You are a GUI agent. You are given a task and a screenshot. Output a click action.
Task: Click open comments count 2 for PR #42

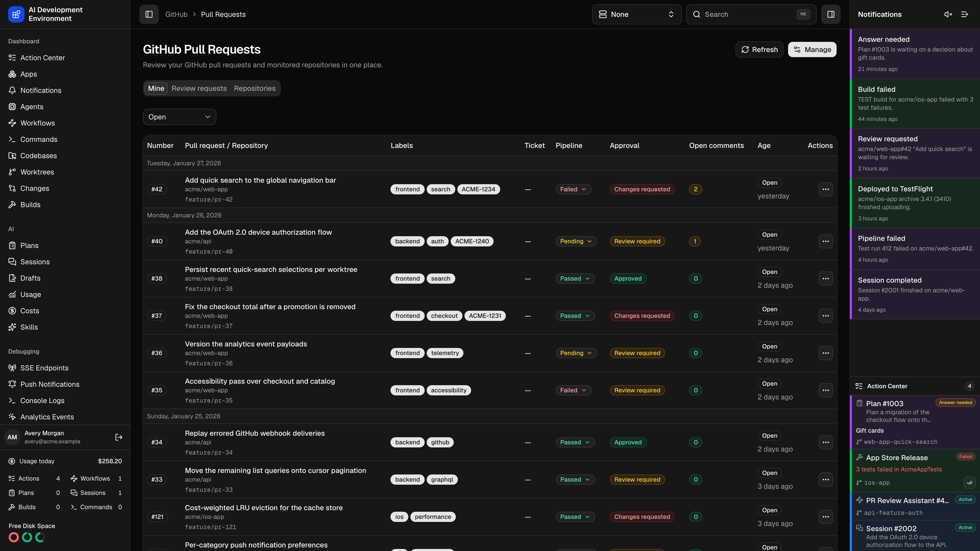(x=695, y=189)
